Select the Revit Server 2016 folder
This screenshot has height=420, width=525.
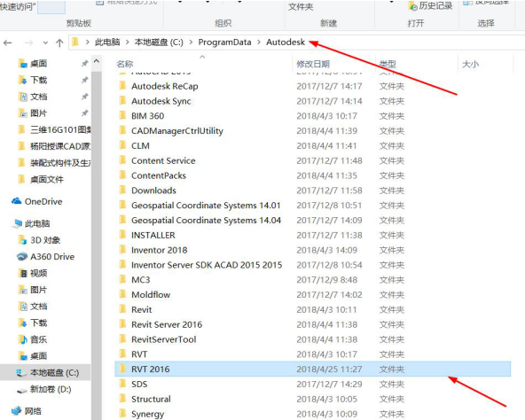click(x=312, y=324)
